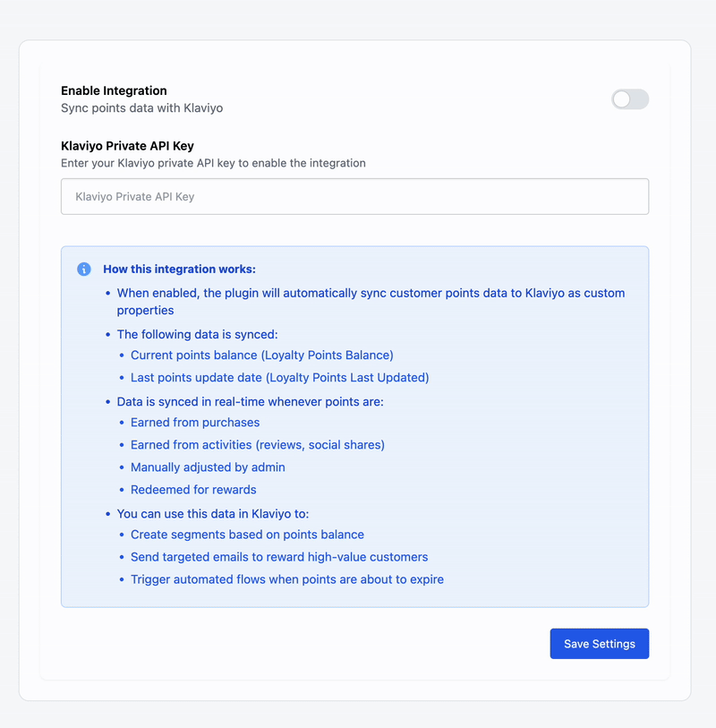Screen dimensions: 716x728
Task: Click the "Last points update date" list item
Action: click(279, 378)
